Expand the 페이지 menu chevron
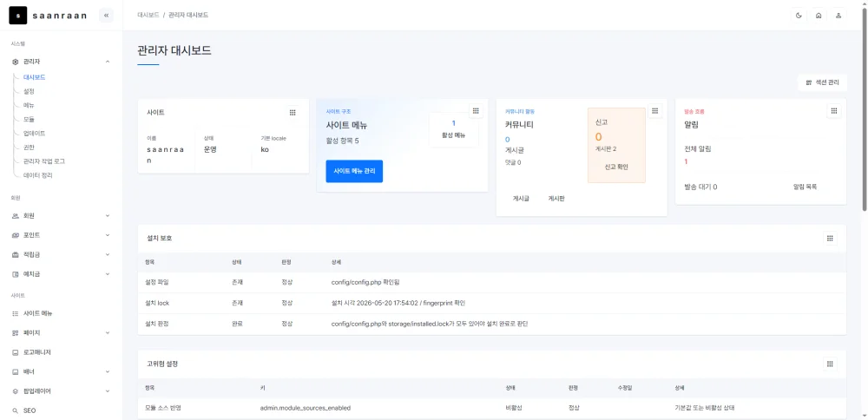 [x=108, y=333]
